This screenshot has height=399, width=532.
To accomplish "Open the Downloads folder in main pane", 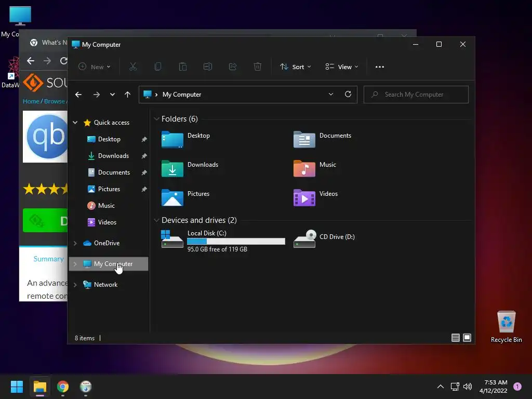I will [x=190, y=169].
